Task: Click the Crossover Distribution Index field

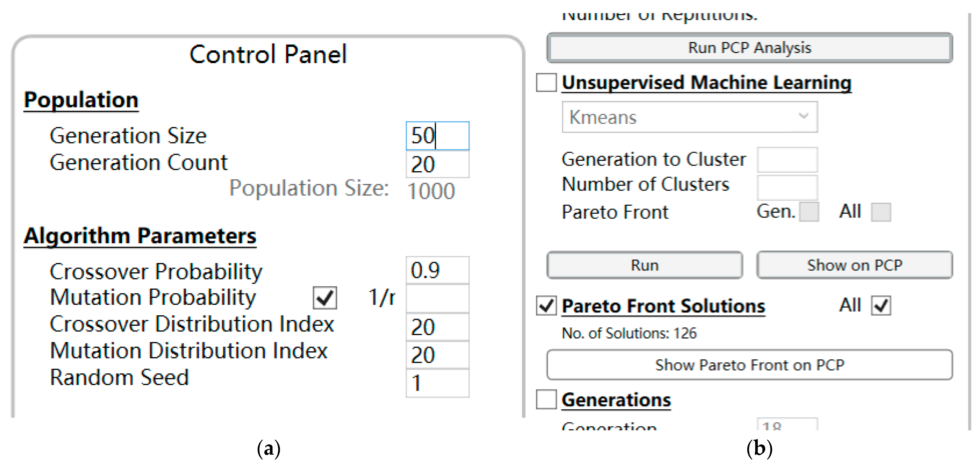Action: point(438,327)
